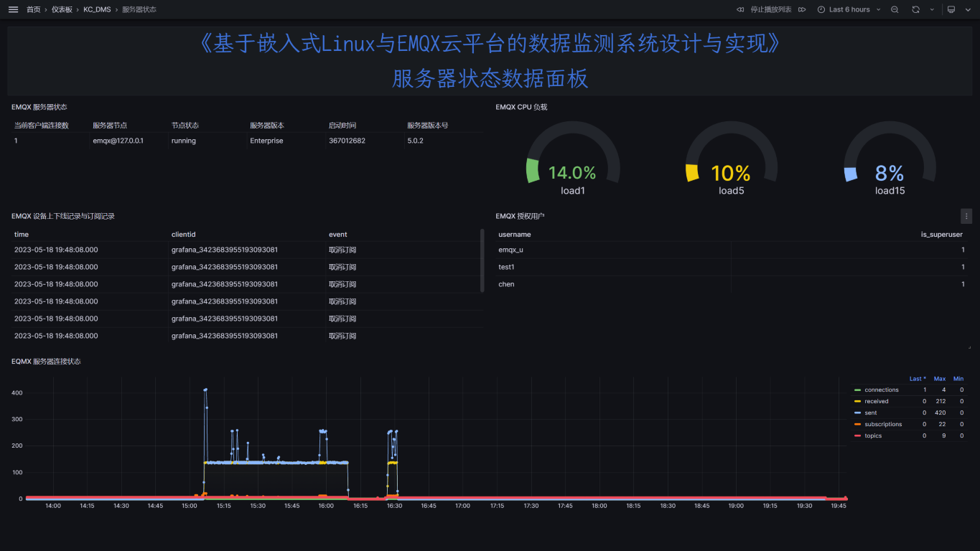The width and height of the screenshot is (980, 551).
Task: Open the EMQX 授权用户 panel menu
Action: point(966,215)
